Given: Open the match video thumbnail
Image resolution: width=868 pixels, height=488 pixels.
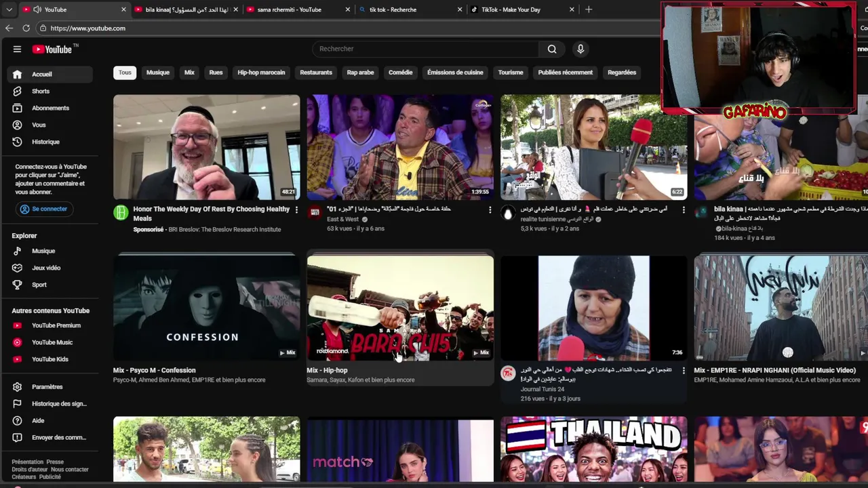Looking at the screenshot, I should [x=400, y=449].
